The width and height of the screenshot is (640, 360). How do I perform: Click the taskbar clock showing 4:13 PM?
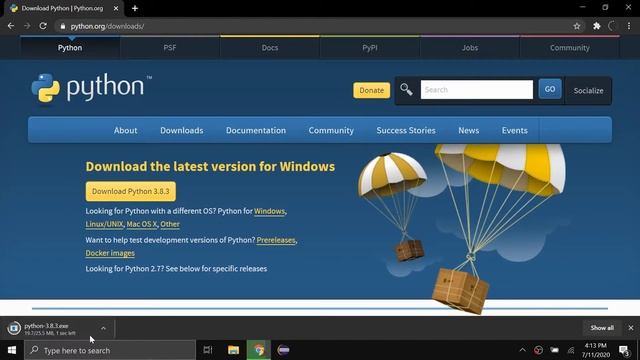click(x=596, y=350)
